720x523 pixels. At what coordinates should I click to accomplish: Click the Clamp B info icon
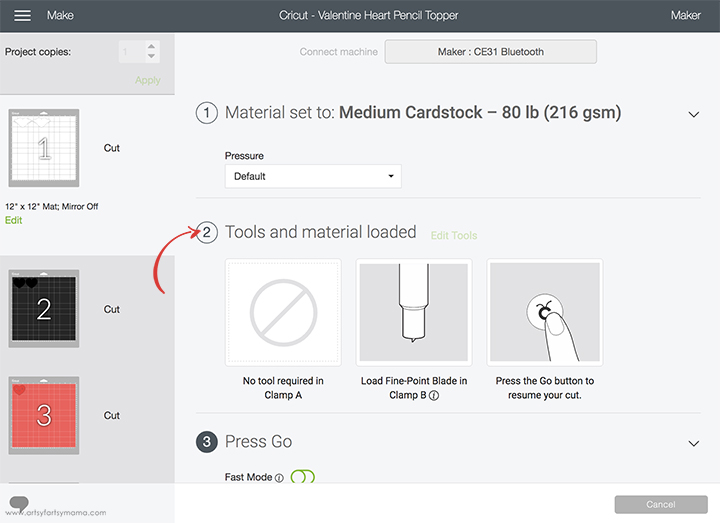coord(433,395)
